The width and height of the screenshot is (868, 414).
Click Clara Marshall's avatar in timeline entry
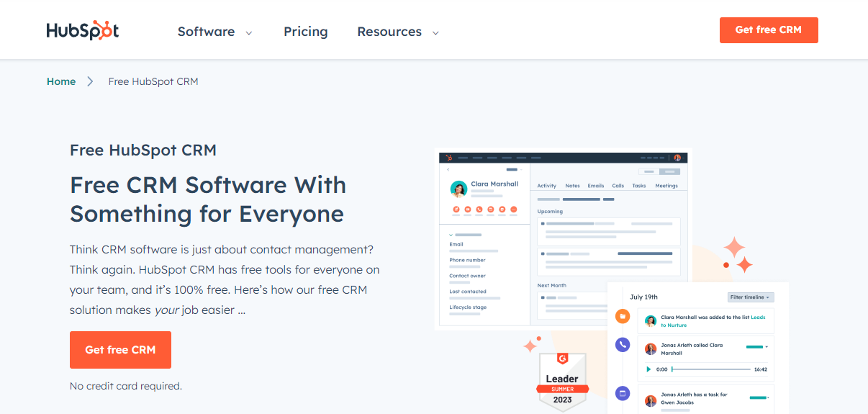coord(651,321)
